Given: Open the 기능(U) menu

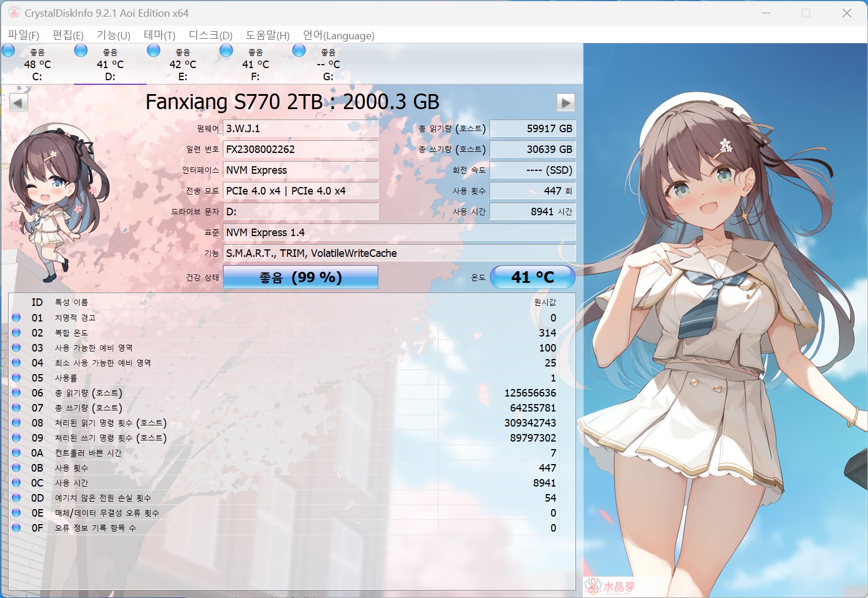Looking at the screenshot, I should pos(113,35).
